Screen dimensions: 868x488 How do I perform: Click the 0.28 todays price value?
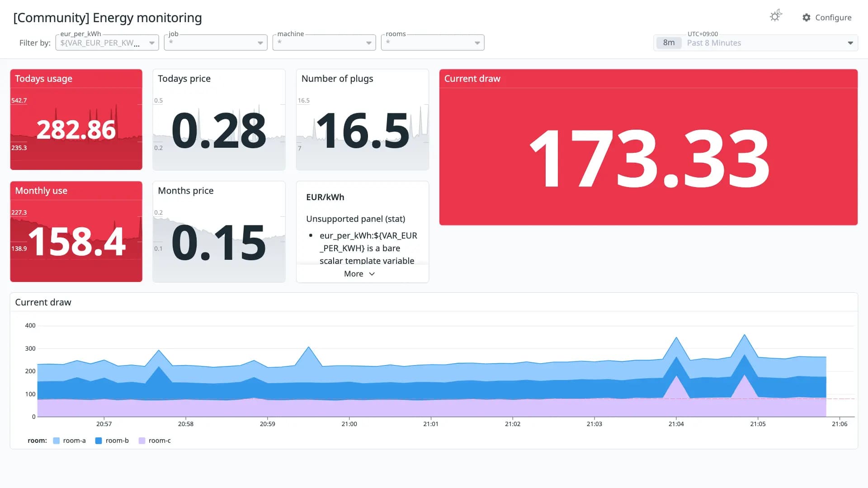[219, 131]
